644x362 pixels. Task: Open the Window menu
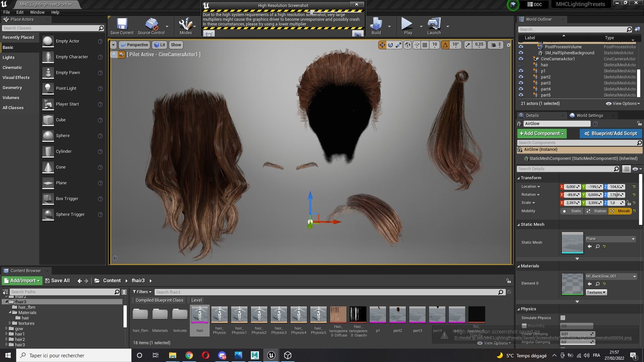tap(37, 12)
